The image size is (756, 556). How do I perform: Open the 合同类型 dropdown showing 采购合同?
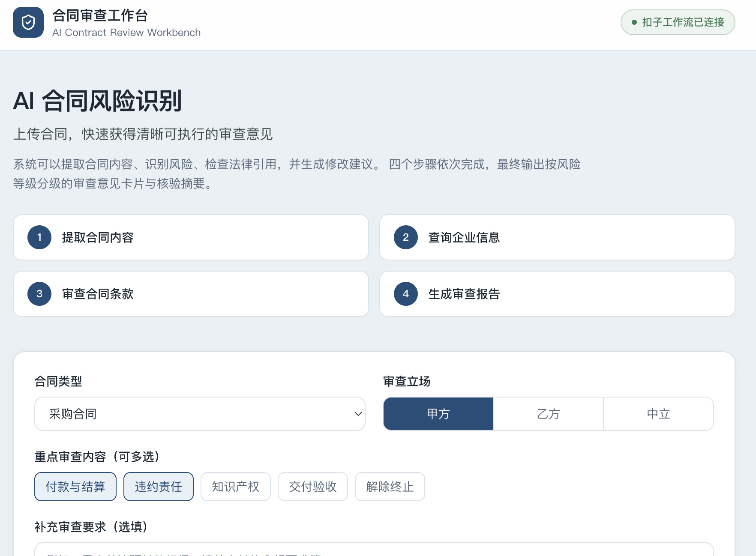tap(200, 414)
